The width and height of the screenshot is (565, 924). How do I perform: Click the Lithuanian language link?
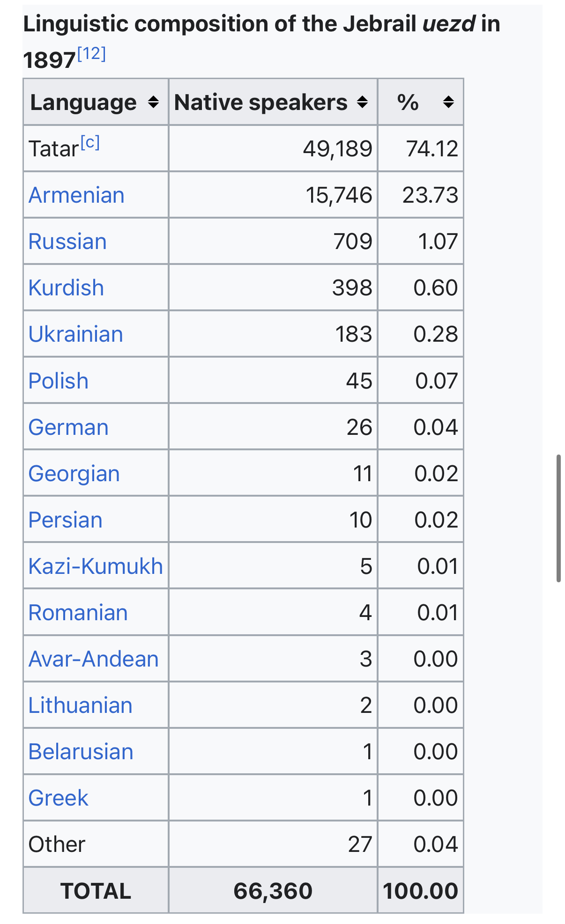point(81,705)
